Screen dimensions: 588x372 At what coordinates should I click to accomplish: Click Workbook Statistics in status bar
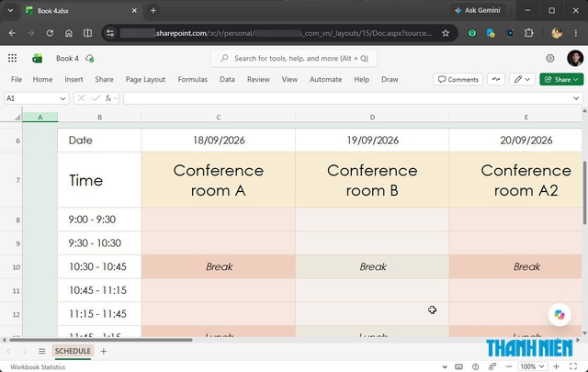click(x=38, y=366)
